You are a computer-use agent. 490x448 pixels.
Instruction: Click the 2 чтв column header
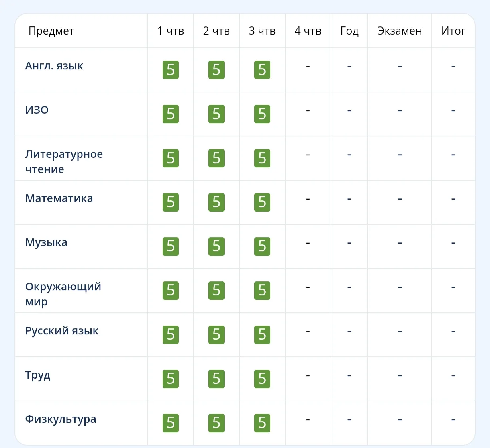coord(216,31)
